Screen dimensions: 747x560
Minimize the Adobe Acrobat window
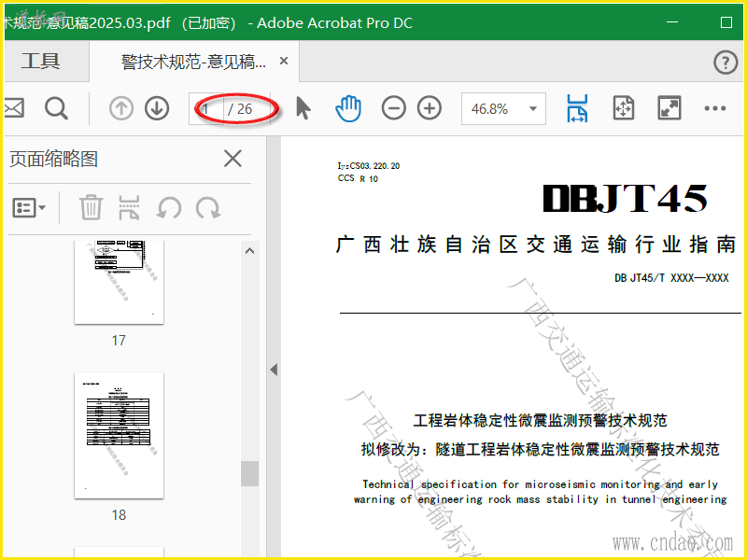tap(672, 22)
